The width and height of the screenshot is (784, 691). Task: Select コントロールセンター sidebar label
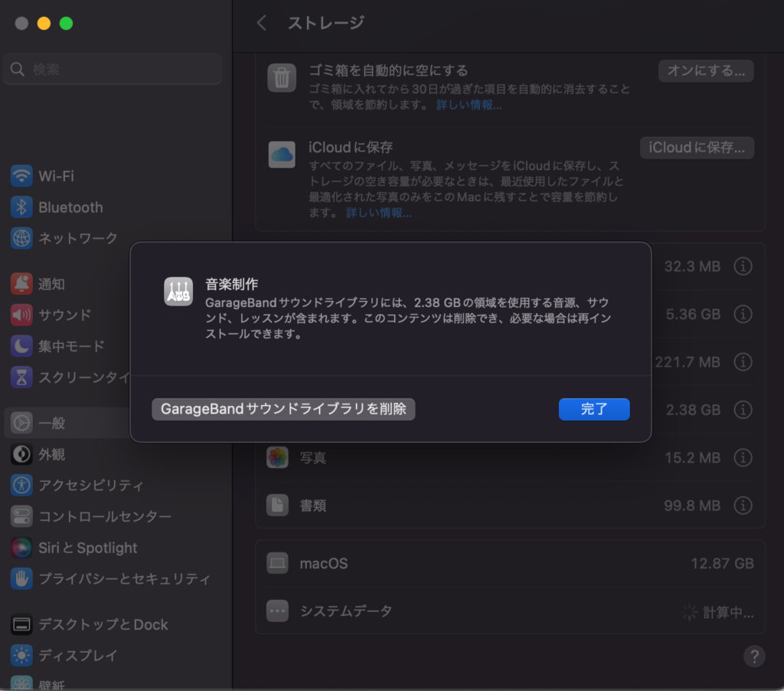105,516
